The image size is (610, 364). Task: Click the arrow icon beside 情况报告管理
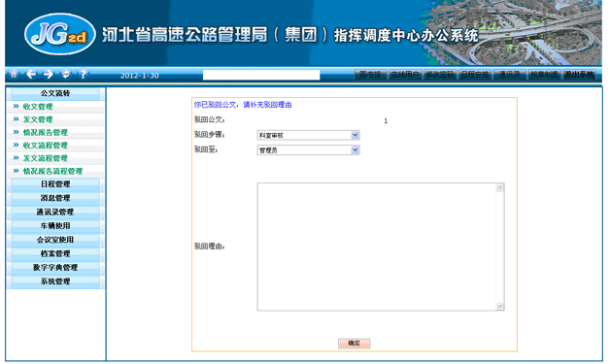pos(16,132)
